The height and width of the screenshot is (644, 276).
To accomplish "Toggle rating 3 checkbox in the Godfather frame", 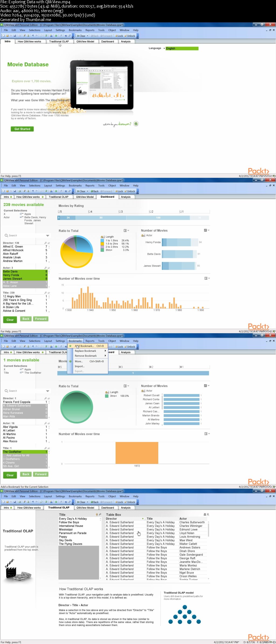I will coord(120,367).
